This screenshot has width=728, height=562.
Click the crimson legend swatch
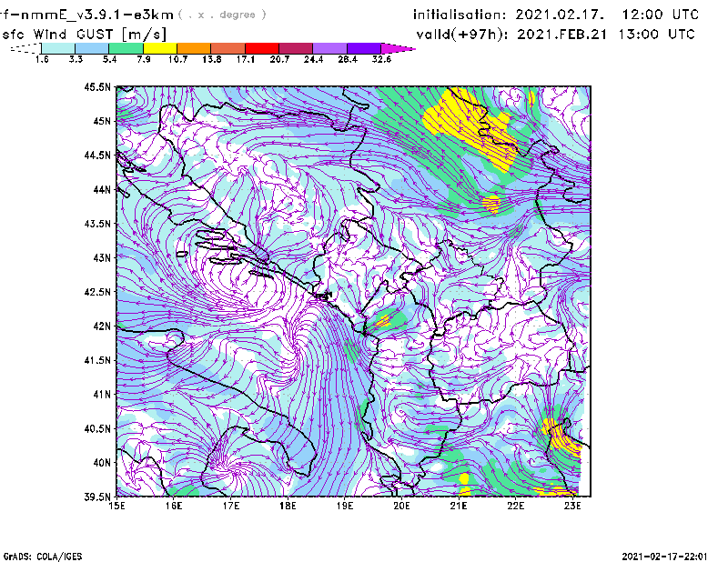(296, 48)
